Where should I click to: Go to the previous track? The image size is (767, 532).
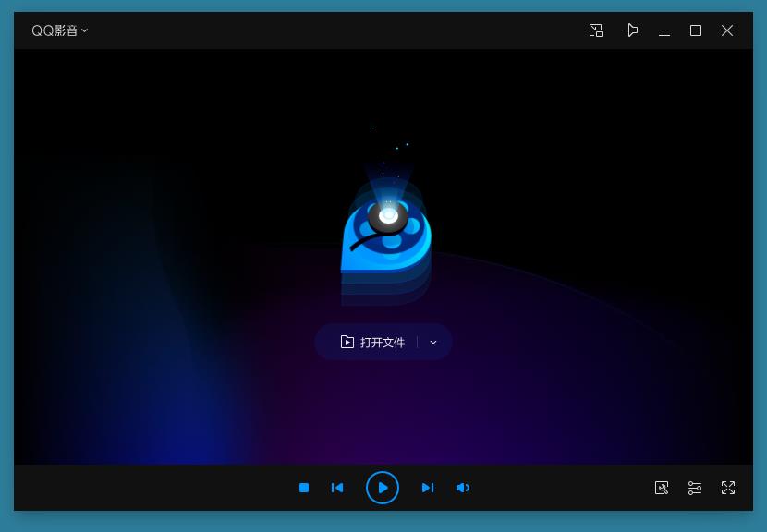point(337,488)
